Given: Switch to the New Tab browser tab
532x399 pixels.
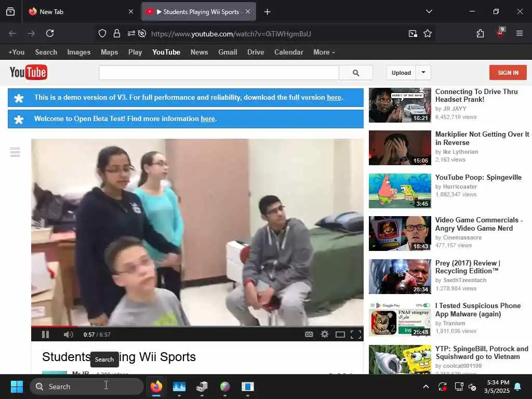Looking at the screenshot, I should (79, 12).
